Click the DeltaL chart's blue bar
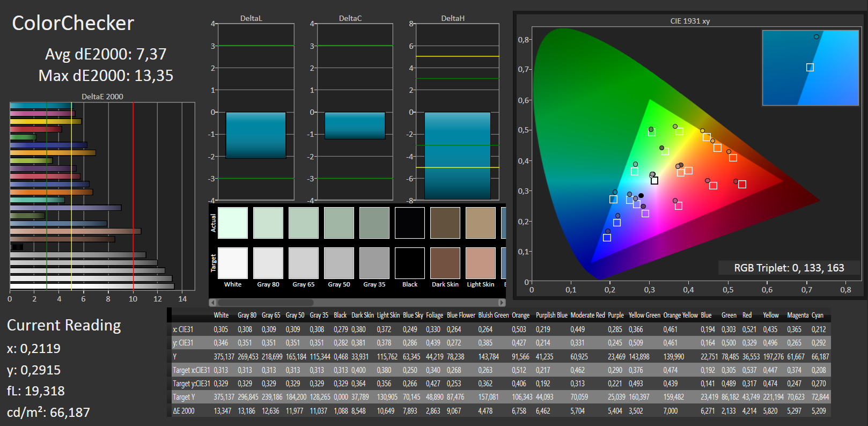The image size is (868, 426). (255, 135)
